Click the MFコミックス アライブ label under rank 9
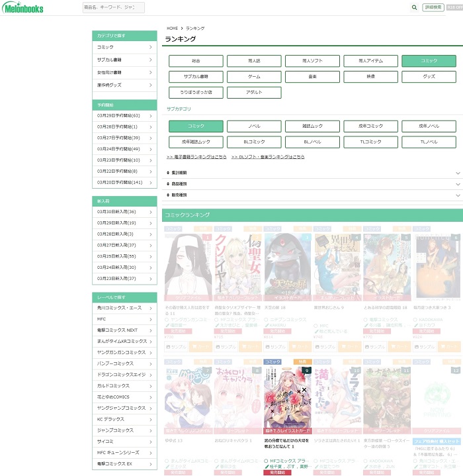The height and width of the screenshot is (476, 463). 289,461
